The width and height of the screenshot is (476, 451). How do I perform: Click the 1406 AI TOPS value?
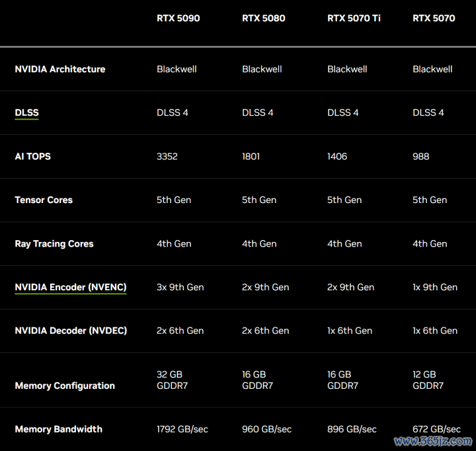[x=337, y=157]
